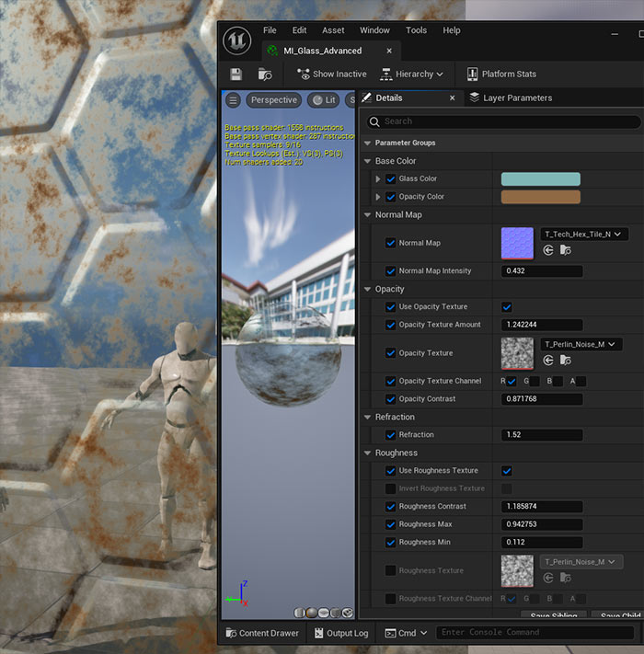This screenshot has height=654, width=644.
Task: Uncheck the Normal Map Intensity override checkbox
Action: coord(391,271)
